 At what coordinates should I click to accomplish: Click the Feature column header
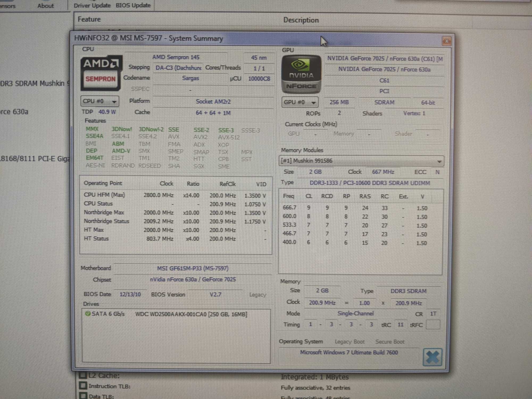(x=89, y=19)
